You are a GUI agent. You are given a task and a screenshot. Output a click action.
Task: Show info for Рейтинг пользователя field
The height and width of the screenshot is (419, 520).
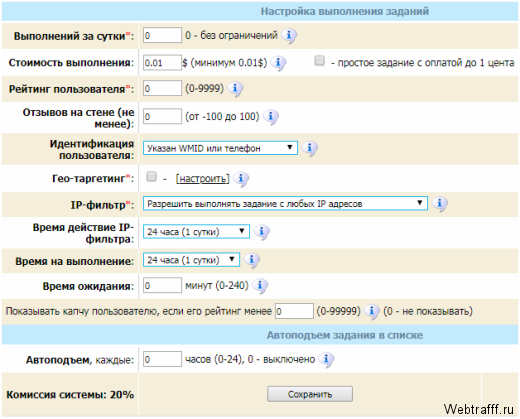(235, 89)
